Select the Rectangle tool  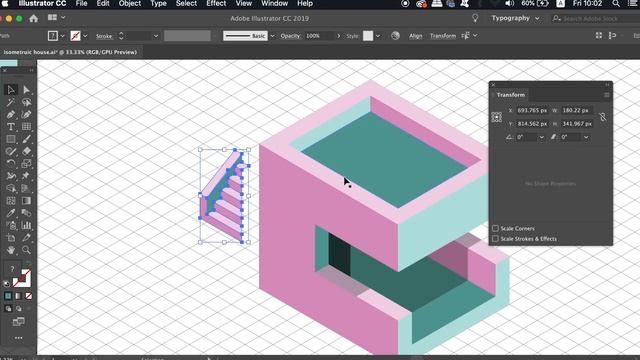(11, 139)
